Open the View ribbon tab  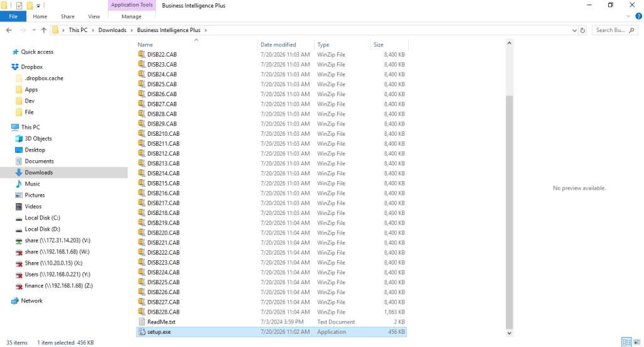click(x=94, y=16)
